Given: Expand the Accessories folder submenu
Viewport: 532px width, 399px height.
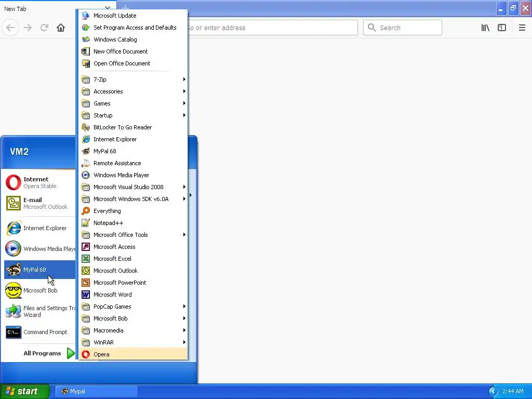Looking at the screenshot, I should tap(133, 91).
